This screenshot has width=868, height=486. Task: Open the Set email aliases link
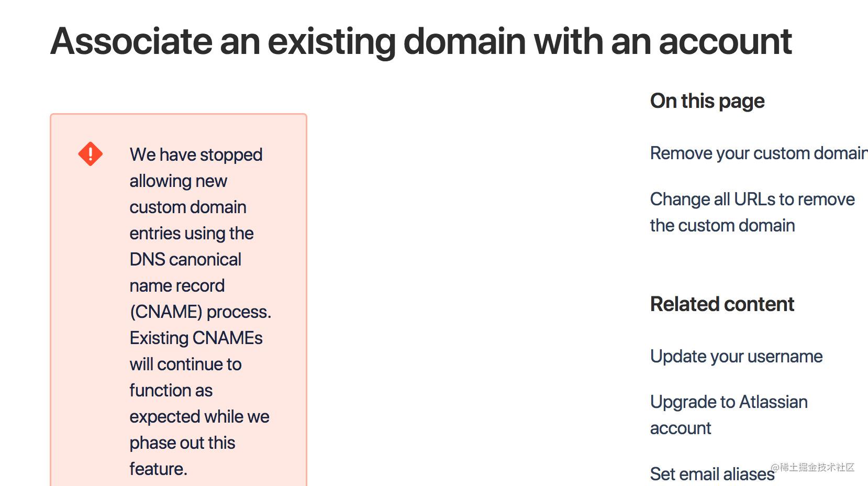click(712, 473)
